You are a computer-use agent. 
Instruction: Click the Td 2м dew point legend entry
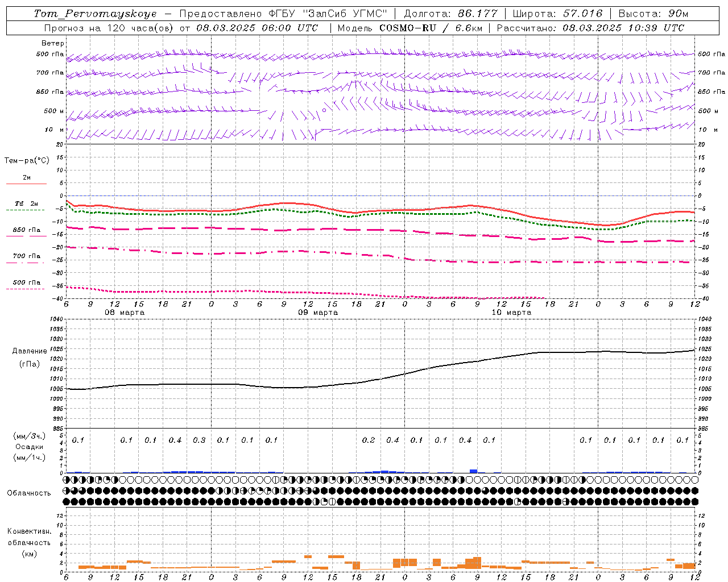point(27,203)
